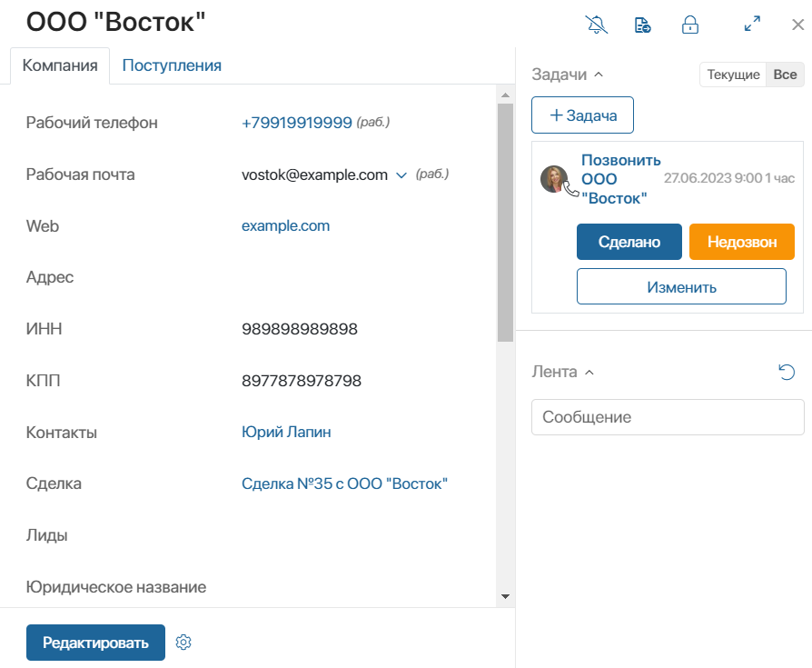Click the КПП value 8977878978798
812x668 pixels.
click(x=302, y=381)
